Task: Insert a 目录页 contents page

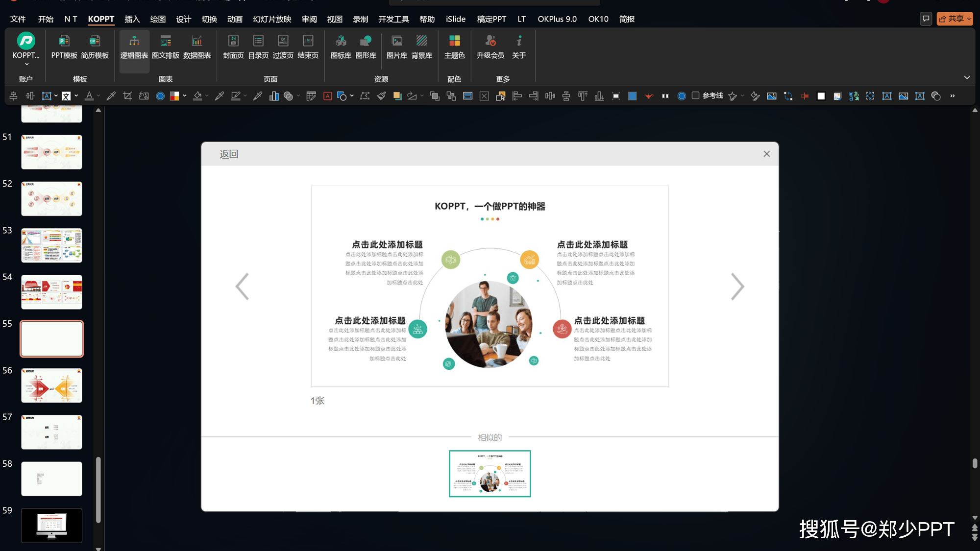Action: pos(258,47)
